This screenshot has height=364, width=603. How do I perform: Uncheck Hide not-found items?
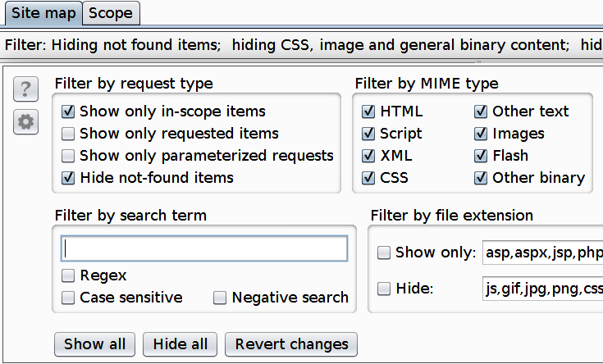tap(68, 178)
